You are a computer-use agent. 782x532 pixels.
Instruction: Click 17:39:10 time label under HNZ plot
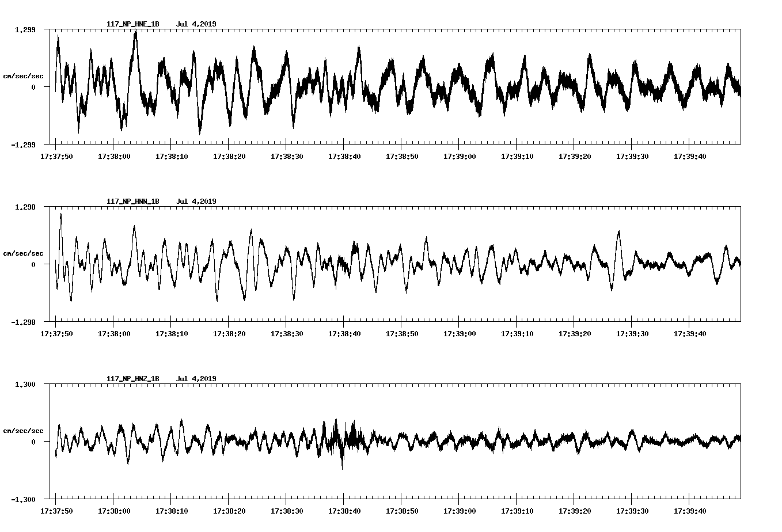click(x=517, y=511)
